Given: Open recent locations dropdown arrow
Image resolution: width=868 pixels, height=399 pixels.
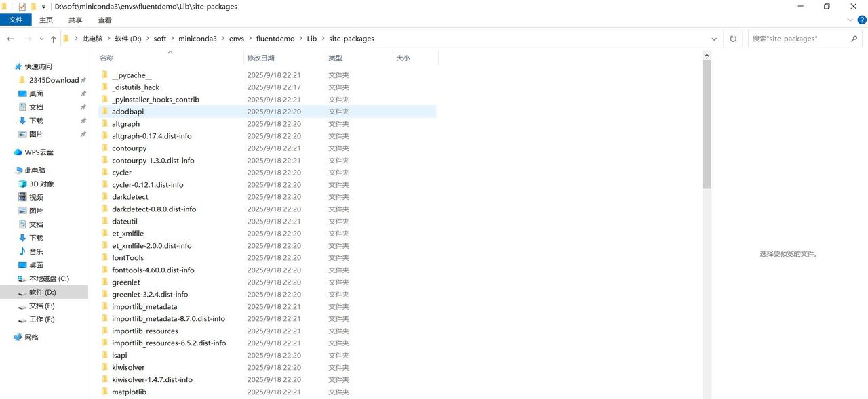Looking at the screenshot, I should (x=42, y=39).
